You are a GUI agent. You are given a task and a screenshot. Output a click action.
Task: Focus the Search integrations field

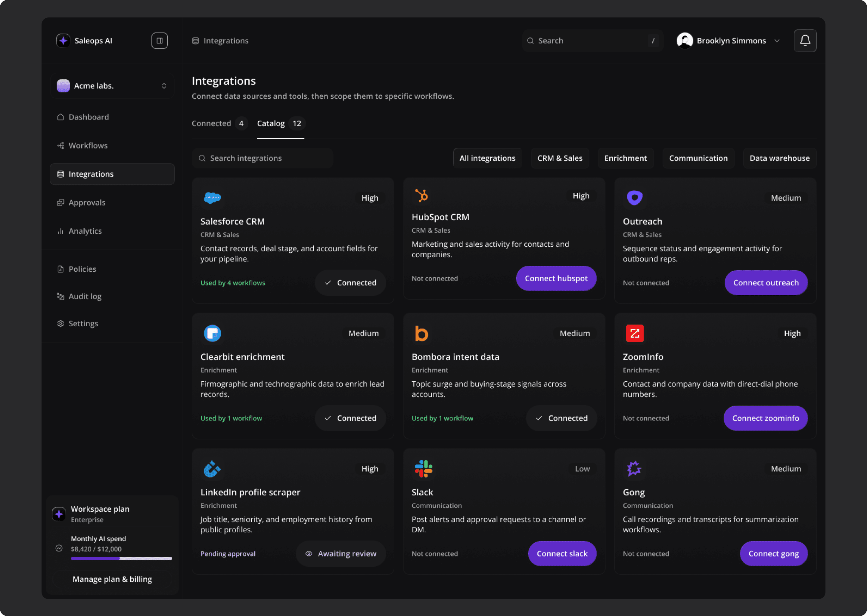click(x=262, y=158)
